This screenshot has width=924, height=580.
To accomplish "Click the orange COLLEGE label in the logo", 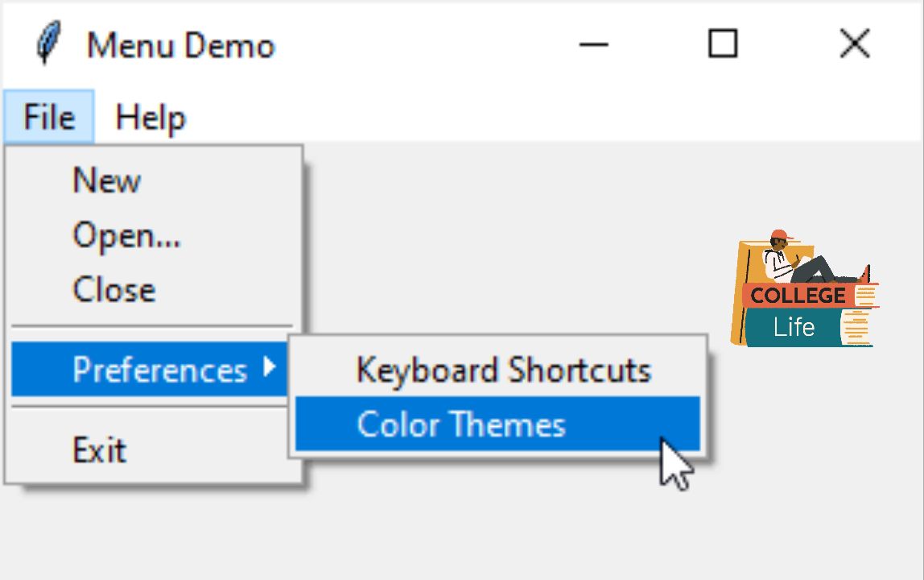I will (798, 296).
